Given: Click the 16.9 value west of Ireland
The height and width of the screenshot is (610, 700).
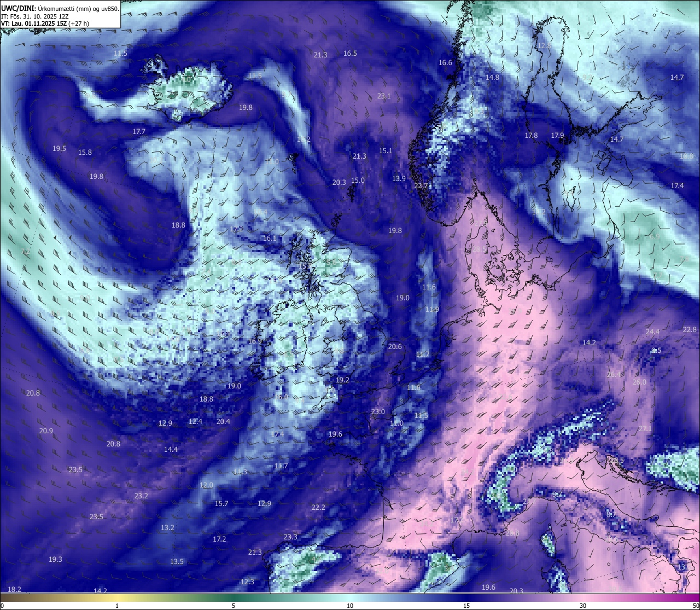Looking at the screenshot, I should (255, 341).
